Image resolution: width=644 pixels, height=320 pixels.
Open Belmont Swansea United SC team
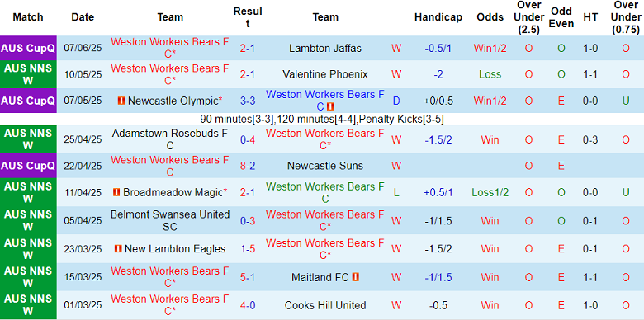(x=170, y=220)
